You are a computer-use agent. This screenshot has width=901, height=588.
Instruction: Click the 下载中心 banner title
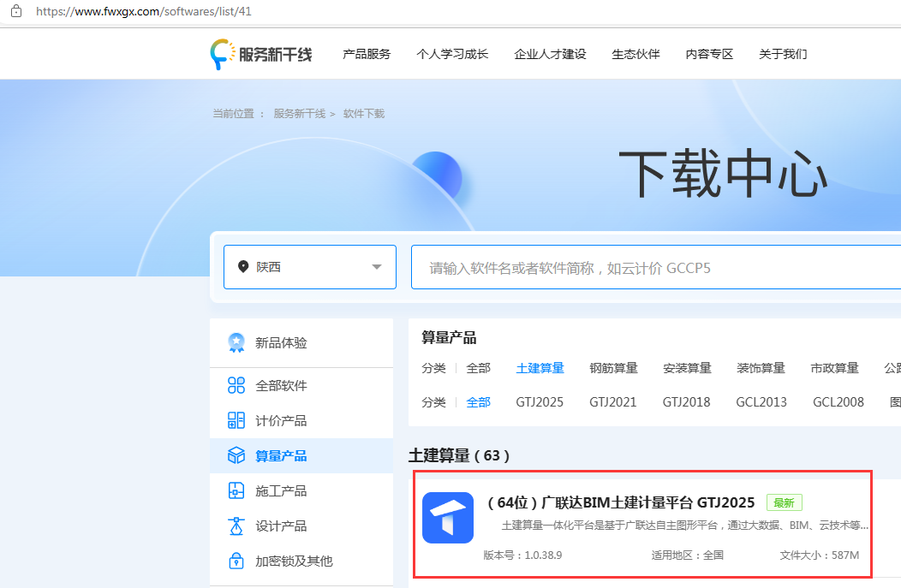723,173
